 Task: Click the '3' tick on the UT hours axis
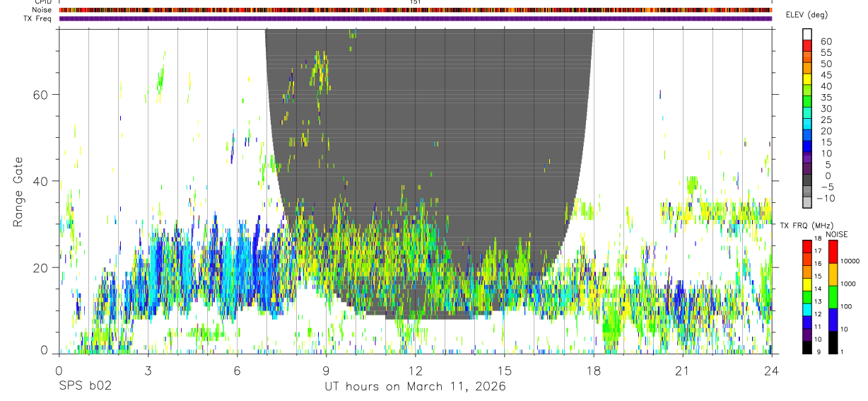coord(148,371)
